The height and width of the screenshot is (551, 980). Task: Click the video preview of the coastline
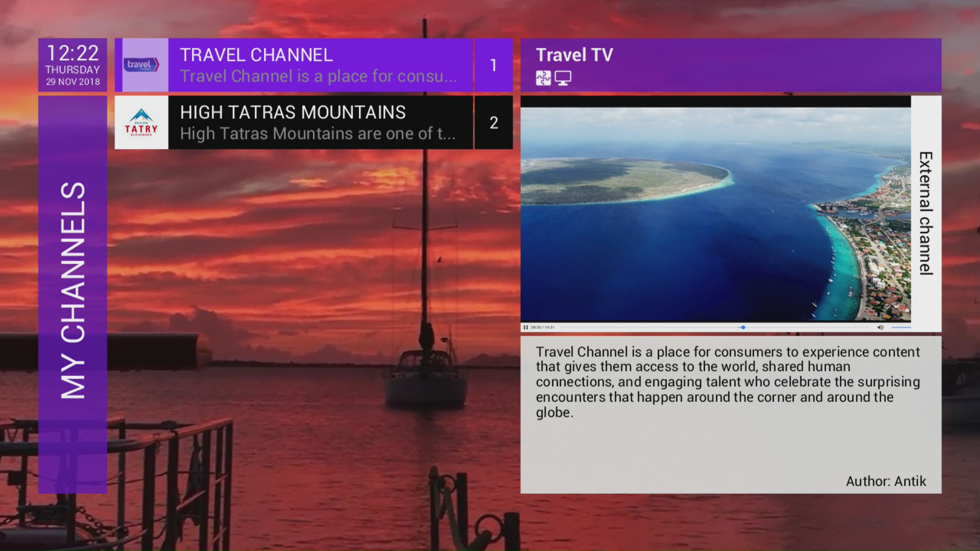click(716, 214)
